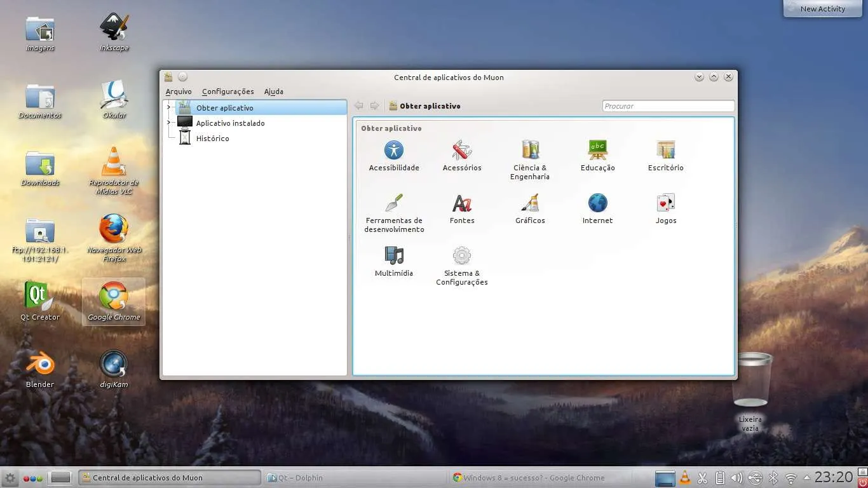Click the volume speaker tray icon

(x=736, y=478)
